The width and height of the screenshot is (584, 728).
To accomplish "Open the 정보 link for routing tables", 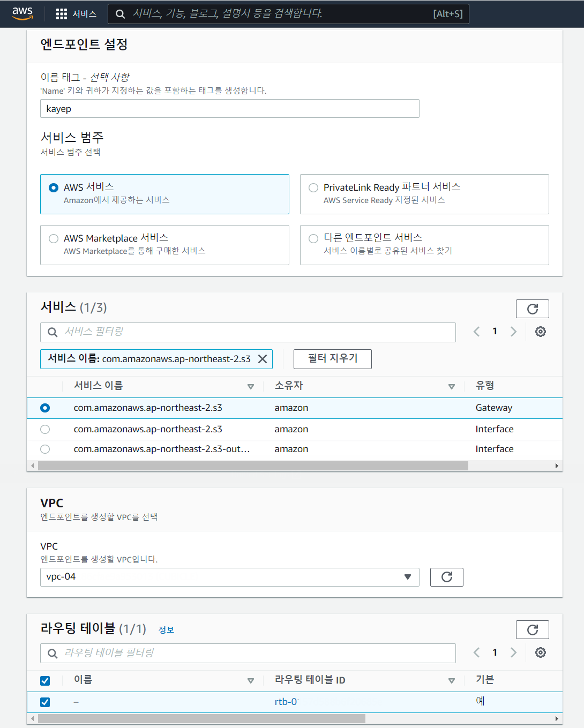I will 166,630.
